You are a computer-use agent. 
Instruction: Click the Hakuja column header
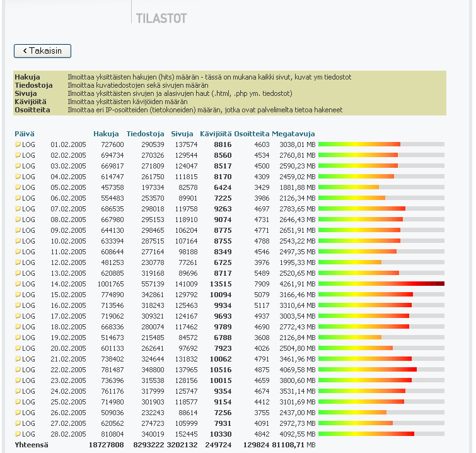point(106,134)
